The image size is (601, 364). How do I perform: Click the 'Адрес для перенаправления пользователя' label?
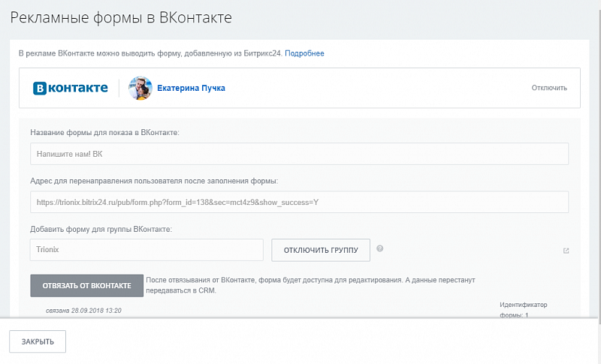154,181
